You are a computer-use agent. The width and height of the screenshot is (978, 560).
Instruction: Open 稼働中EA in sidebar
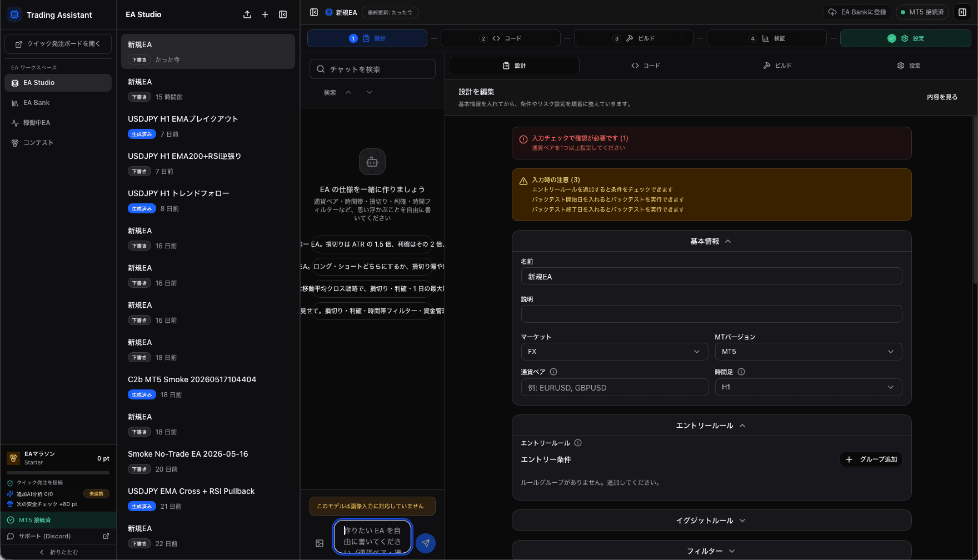58,123
